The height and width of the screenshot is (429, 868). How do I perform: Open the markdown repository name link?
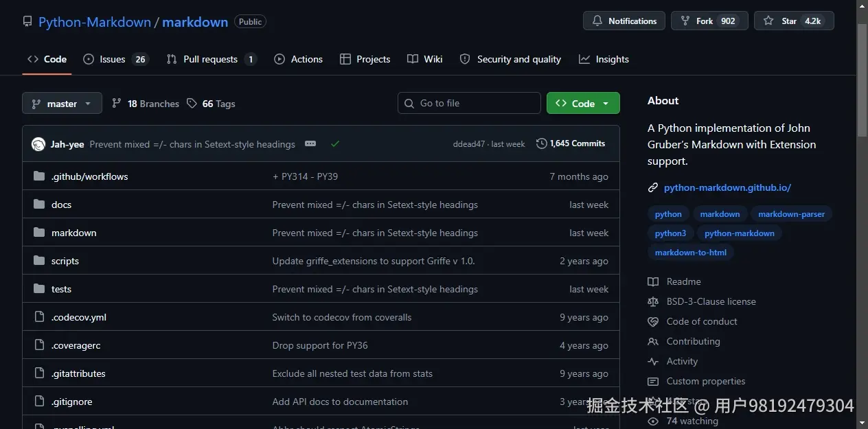(x=195, y=22)
